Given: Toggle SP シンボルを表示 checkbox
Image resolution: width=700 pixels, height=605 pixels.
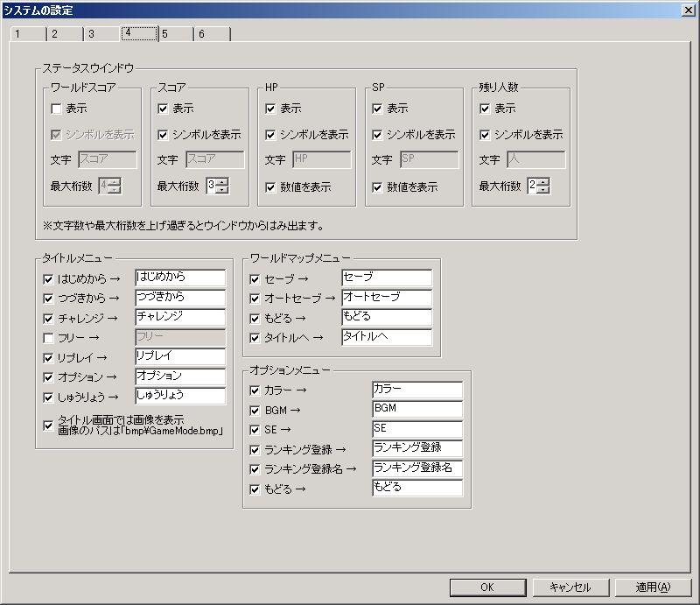Looking at the screenshot, I should coord(377,135).
